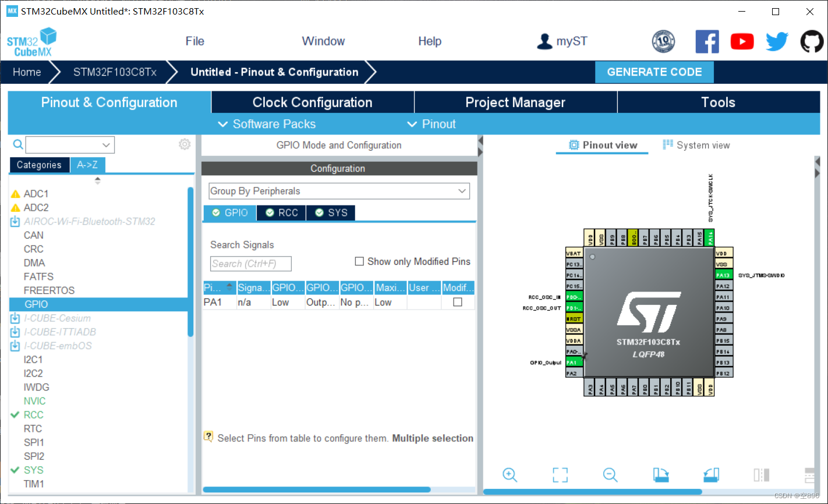The height and width of the screenshot is (504, 828).
Task: Zoom in on the pinout view
Action: [509, 475]
